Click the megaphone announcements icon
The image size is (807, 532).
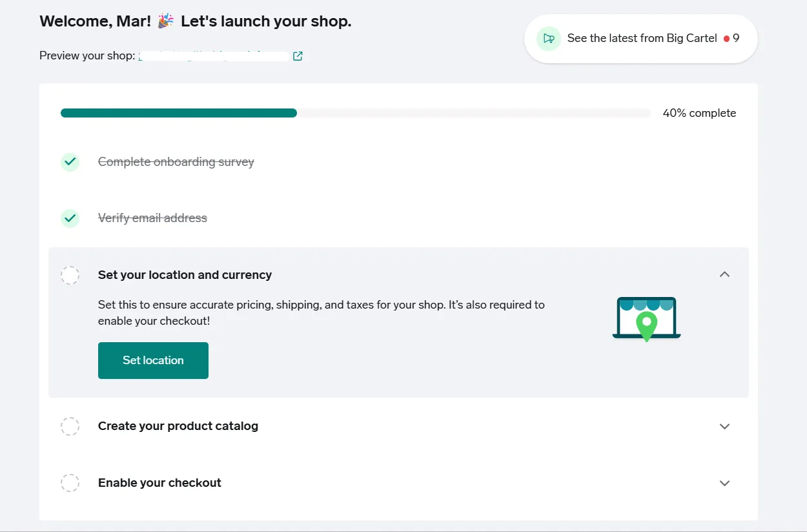(x=548, y=39)
